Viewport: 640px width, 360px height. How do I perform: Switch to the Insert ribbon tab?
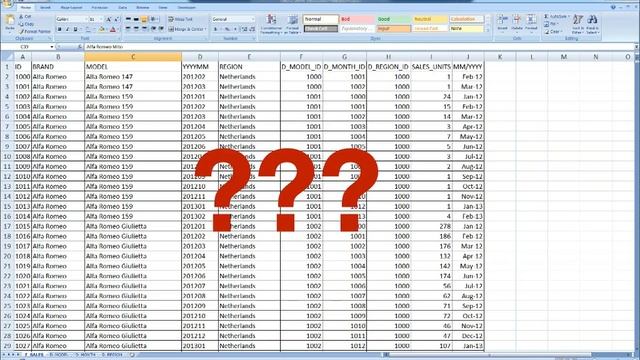coord(45,7)
